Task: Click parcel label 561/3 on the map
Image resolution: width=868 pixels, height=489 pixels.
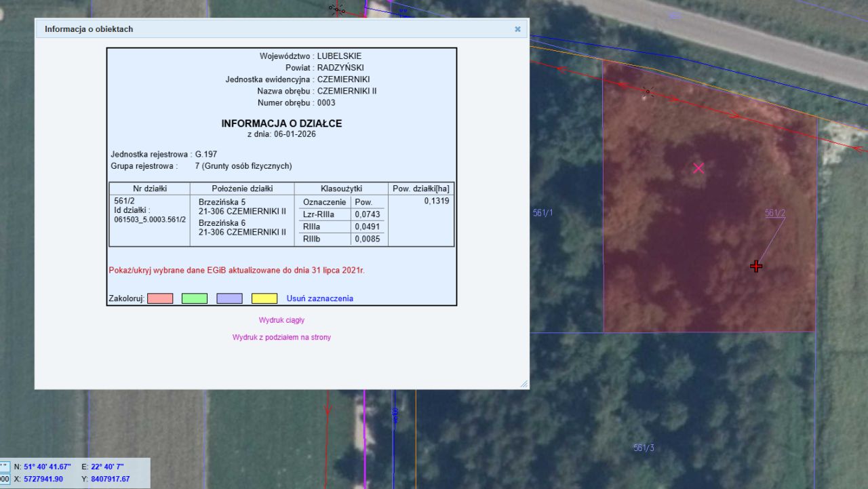Action: tap(644, 448)
